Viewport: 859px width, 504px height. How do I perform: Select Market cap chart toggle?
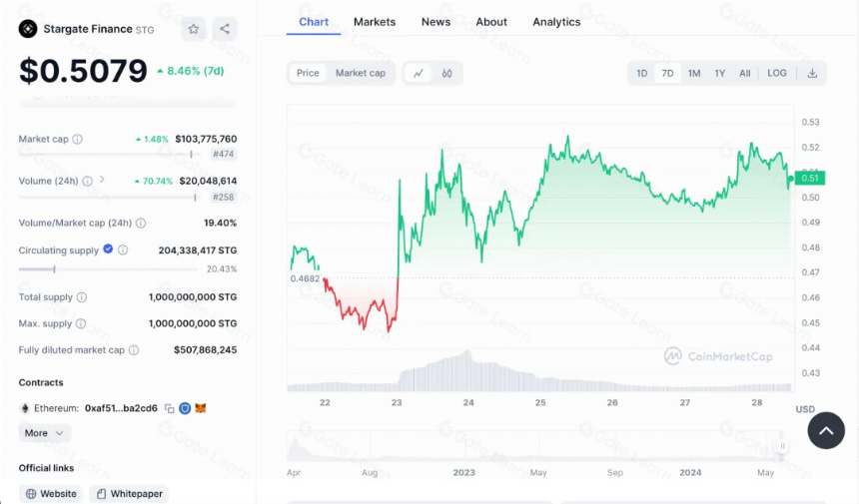click(x=361, y=73)
